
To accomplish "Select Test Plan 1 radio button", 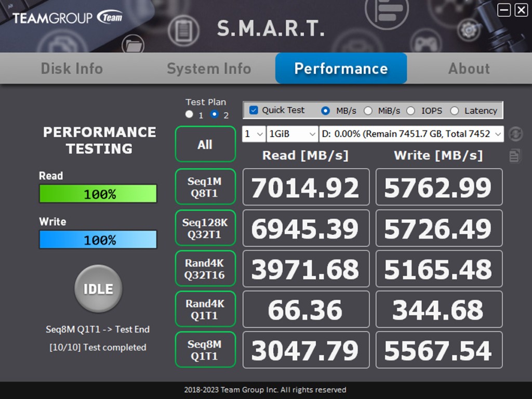I will [189, 114].
